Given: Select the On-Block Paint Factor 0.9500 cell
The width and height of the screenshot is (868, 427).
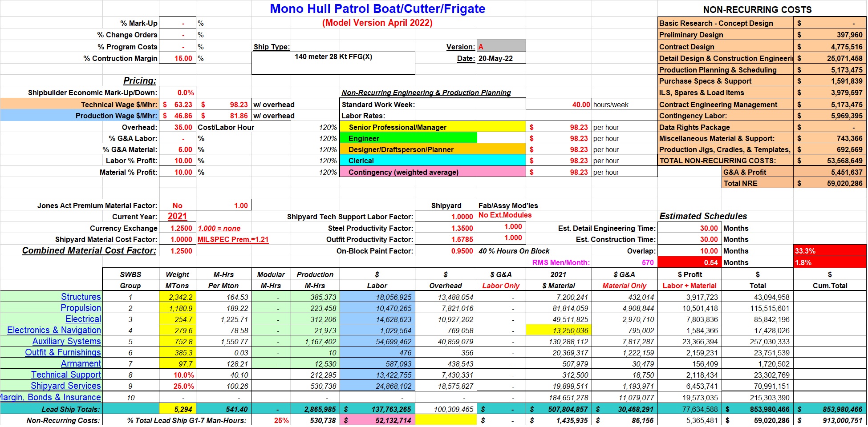Looking at the screenshot, I should point(446,251).
